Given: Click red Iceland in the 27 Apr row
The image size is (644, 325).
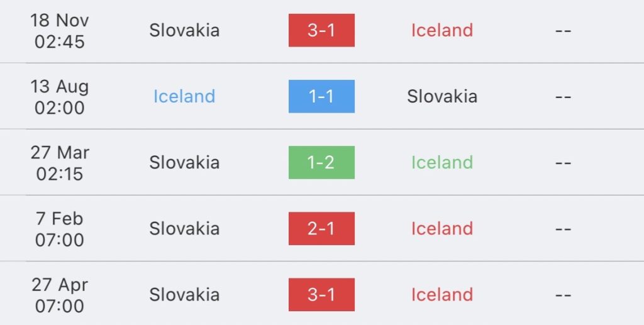Looking at the screenshot, I should (441, 294).
